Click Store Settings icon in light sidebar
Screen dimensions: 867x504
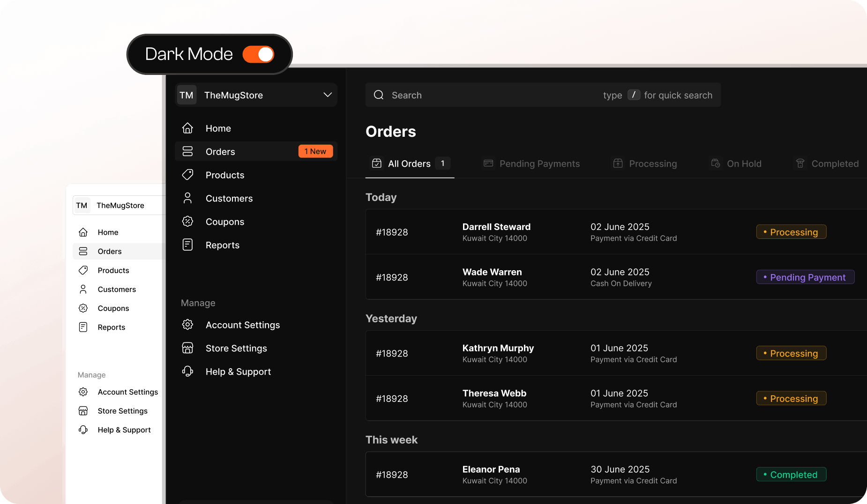pyautogui.click(x=83, y=411)
